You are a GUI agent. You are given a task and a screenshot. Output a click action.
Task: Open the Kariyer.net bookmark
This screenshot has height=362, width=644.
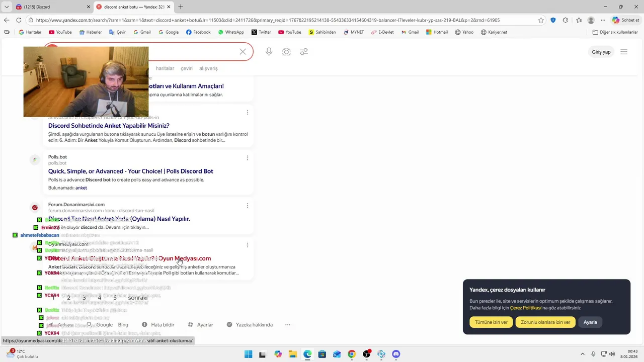coord(494,32)
